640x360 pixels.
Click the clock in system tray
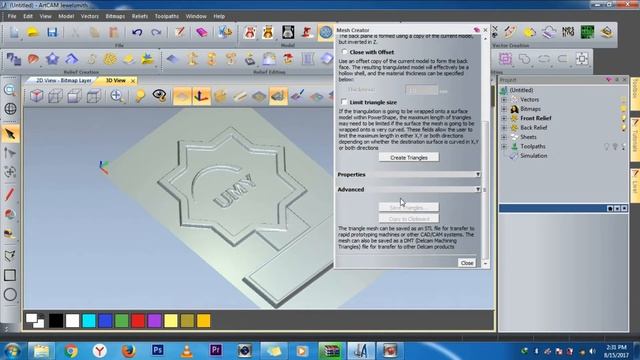coord(616,351)
